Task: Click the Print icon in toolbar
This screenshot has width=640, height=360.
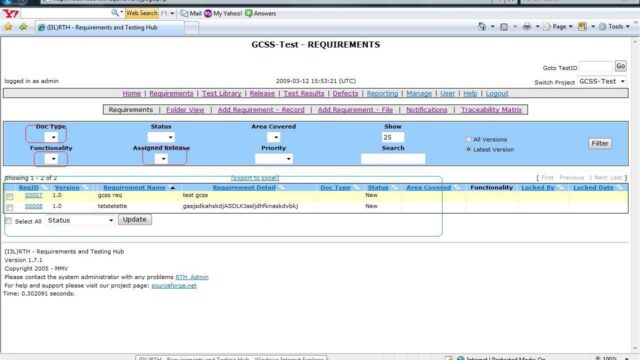Action: point(527,27)
